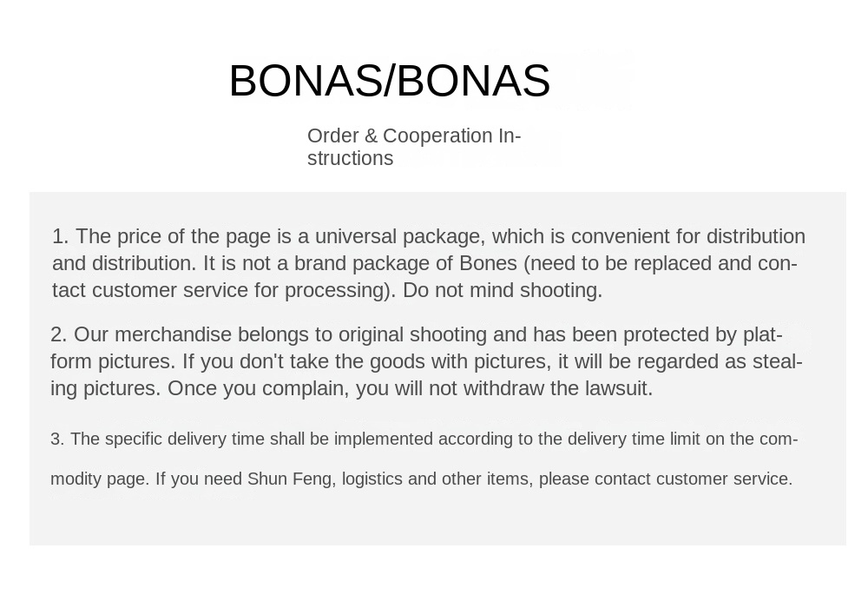Click the sentence 'Do not mind shooting.'
Screen dimensions: 868x608
click(x=502, y=290)
